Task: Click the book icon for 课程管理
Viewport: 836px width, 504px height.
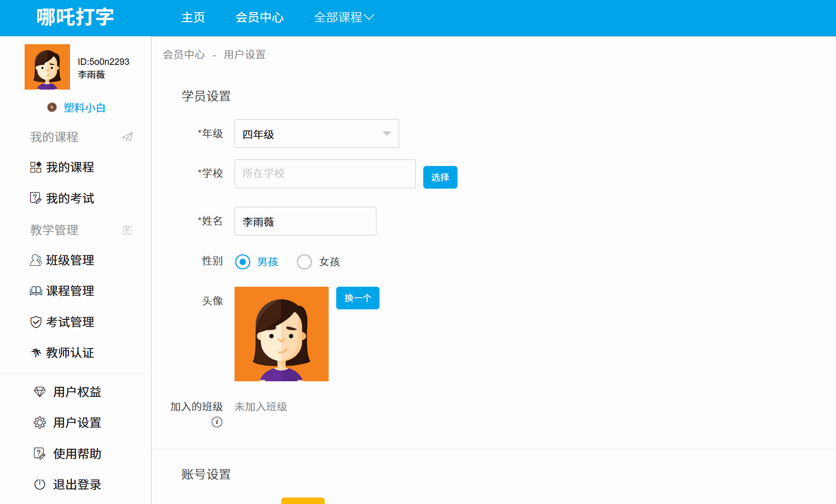Action: coord(36,291)
